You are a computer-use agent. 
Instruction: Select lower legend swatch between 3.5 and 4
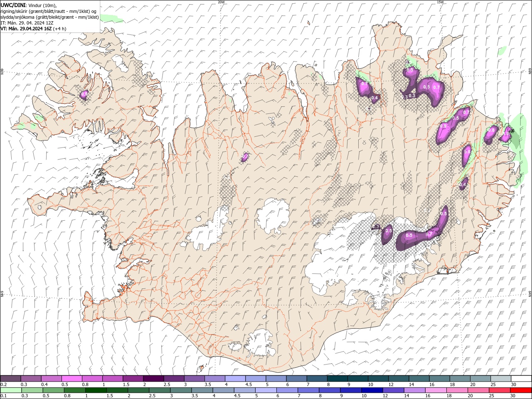click(202, 390)
